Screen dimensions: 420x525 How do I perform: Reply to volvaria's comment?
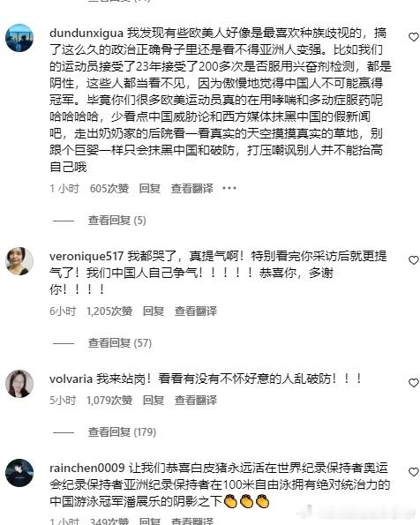coord(154,400)
